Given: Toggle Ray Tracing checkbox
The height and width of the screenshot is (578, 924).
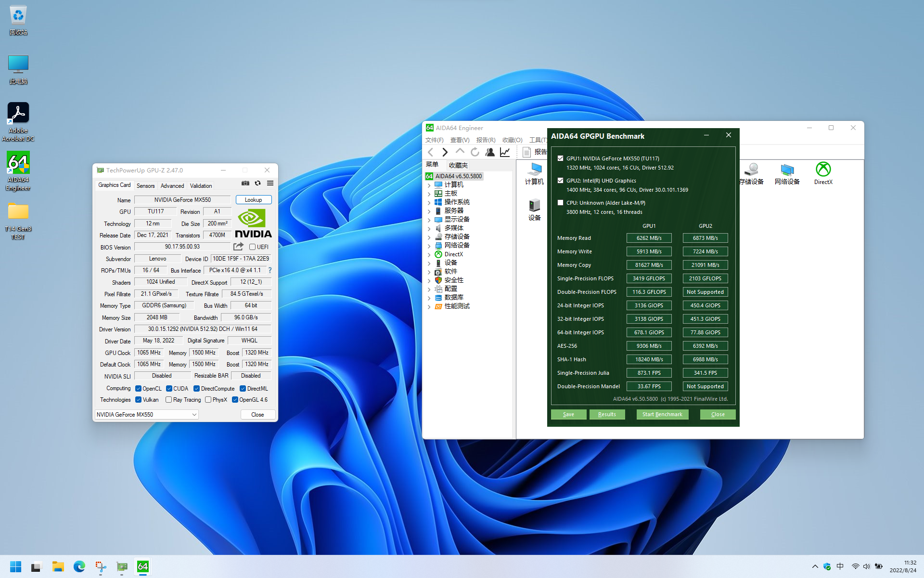Looking at the screenshot, I should (168, 400).
